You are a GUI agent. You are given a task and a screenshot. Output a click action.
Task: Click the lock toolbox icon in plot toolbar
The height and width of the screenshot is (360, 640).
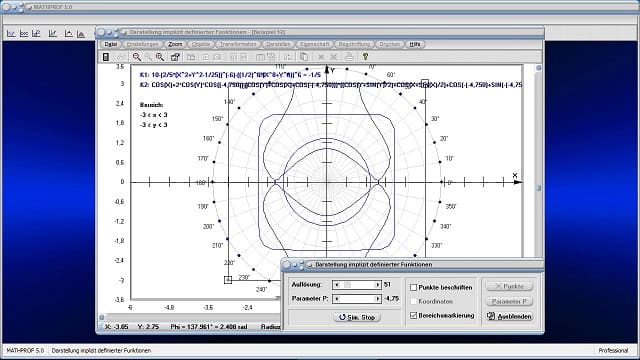[175, 57]
